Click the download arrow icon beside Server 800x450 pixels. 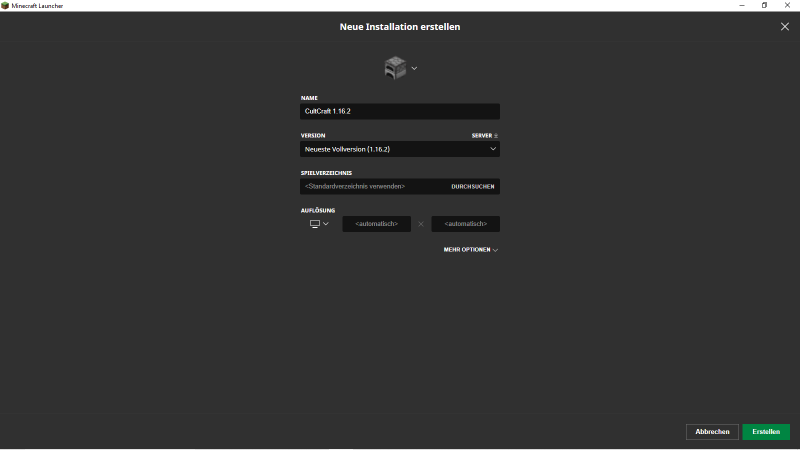[496, 135]
